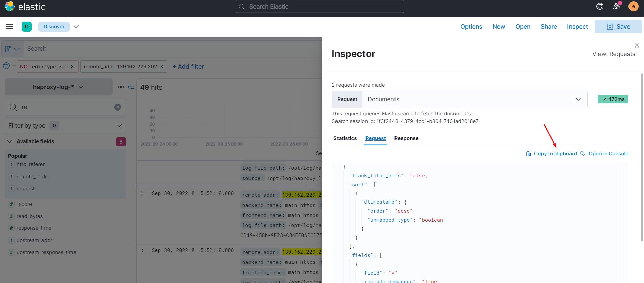Clear the field search text

click(118, 107)
